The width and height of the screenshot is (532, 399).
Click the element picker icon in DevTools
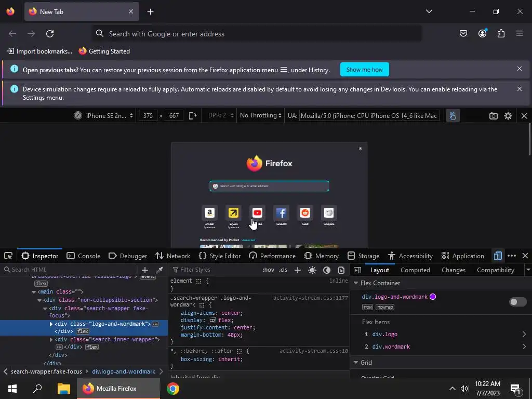(x=8, y=256)
